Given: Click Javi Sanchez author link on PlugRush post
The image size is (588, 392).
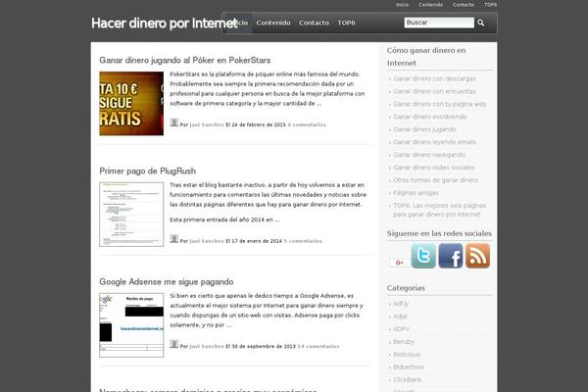Looking at the screenshot, I should tap(207, 241).
